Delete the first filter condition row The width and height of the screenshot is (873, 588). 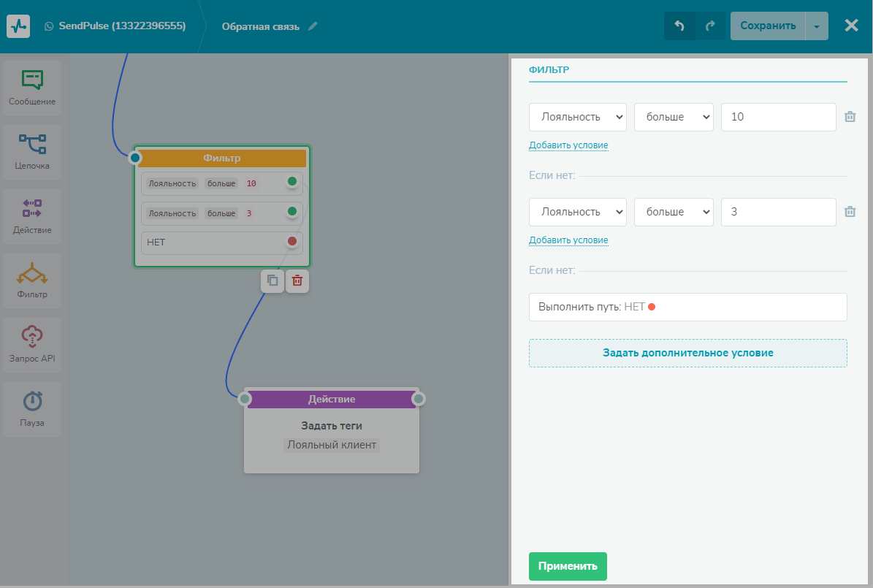click(850, 117)
